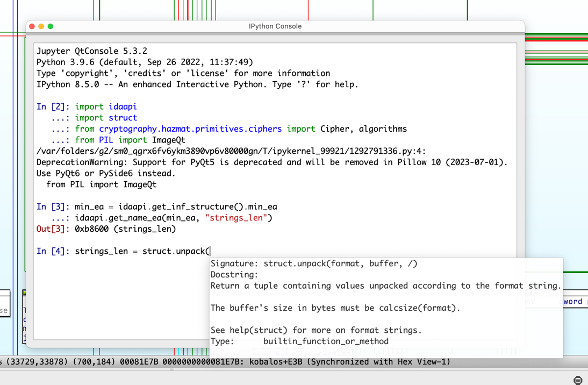Click the dword keyword in the background disassembly
Image resolution: width=588 pixels, height=385 pixels.
coord(573,302)
